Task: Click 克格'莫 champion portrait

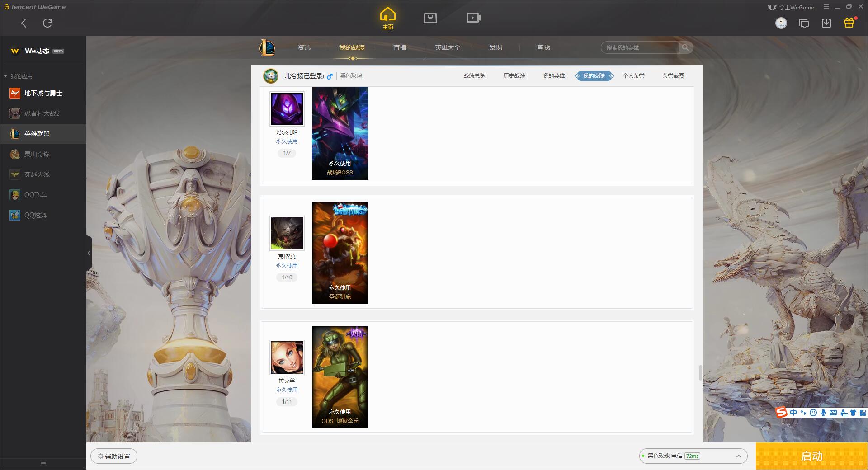Action: coord(287,233)
